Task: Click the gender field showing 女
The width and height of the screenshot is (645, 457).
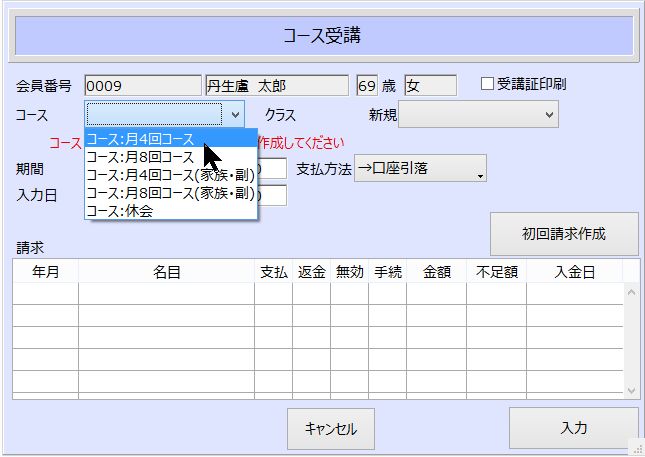Action: coord(430,86)
